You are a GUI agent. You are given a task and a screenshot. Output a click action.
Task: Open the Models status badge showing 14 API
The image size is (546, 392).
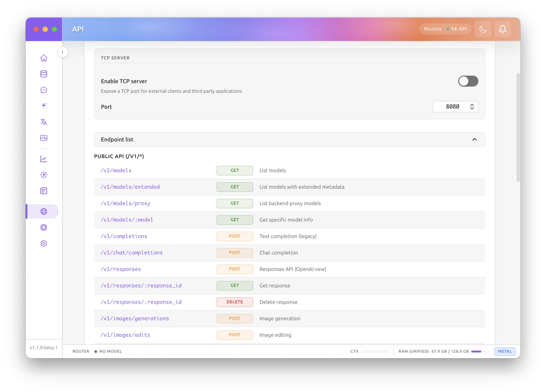(445, 29)
